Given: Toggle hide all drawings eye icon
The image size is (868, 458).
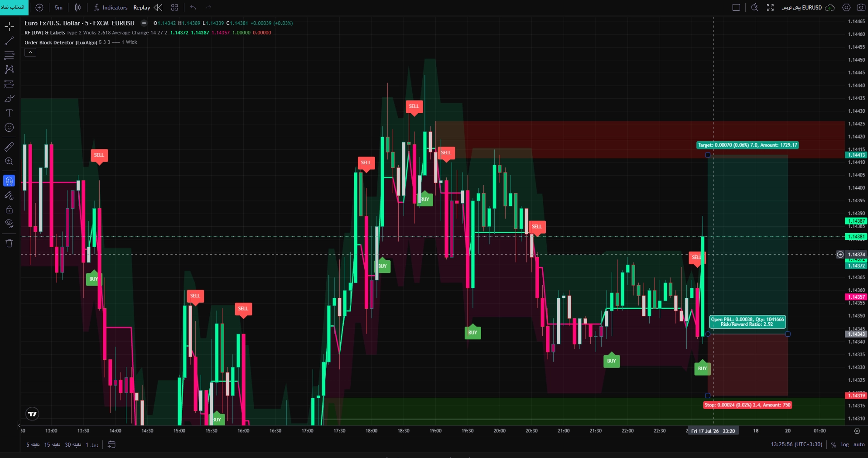Looking at the screenshot, I should pos(9,223).
